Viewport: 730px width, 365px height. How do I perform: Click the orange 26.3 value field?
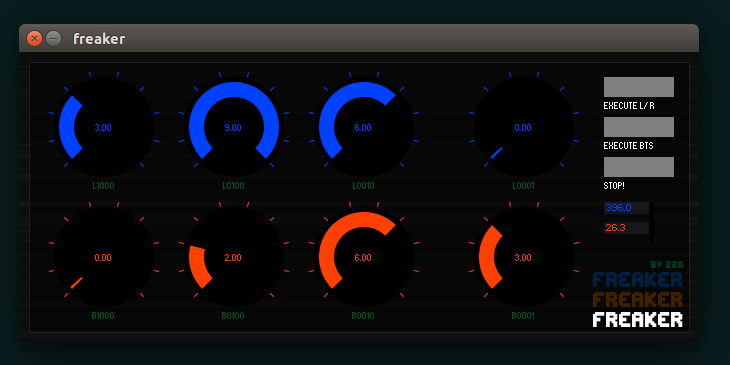coord(626,228)
